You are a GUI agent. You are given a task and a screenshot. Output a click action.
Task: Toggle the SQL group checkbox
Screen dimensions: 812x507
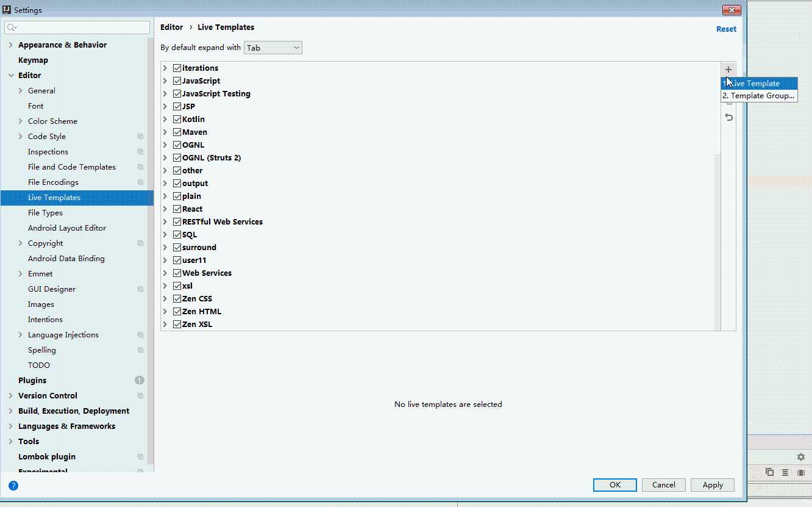(x=177, y=234)
